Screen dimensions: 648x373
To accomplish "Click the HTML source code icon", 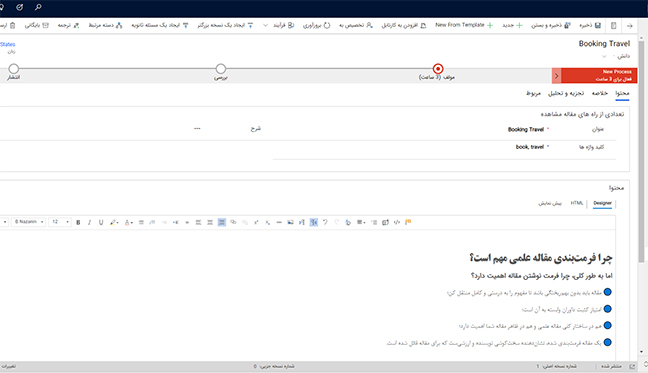I will (397, 223).
